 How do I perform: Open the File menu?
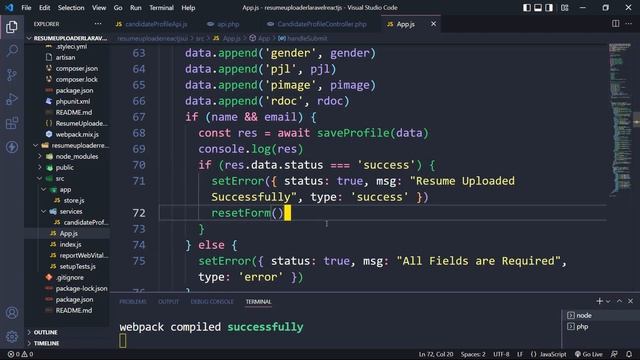pyautogui.click(x=27, y=8)
